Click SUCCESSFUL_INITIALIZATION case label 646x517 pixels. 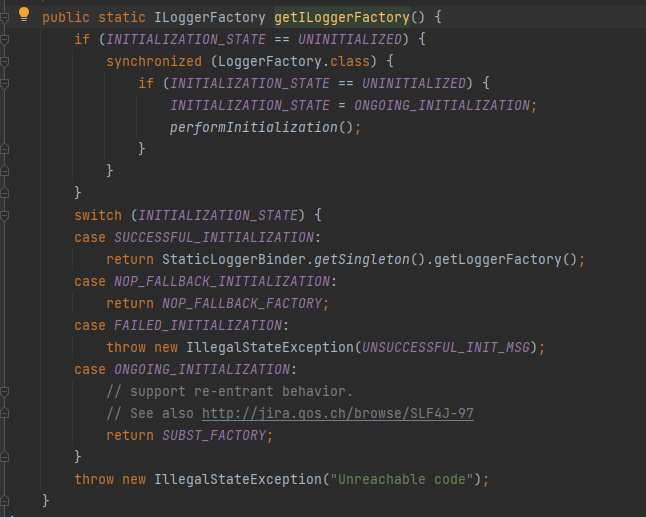click(x=214, y=237)
